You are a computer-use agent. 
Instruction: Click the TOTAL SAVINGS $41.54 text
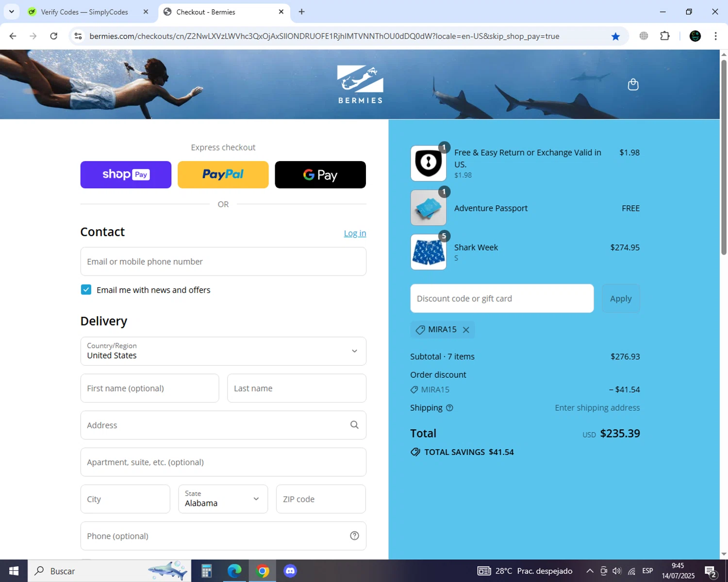469,452
